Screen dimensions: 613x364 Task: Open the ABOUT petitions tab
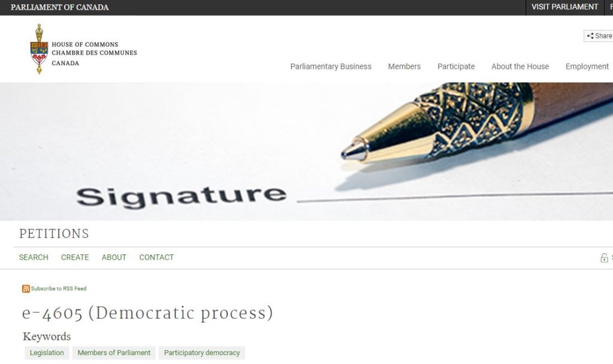coord(114,257)
